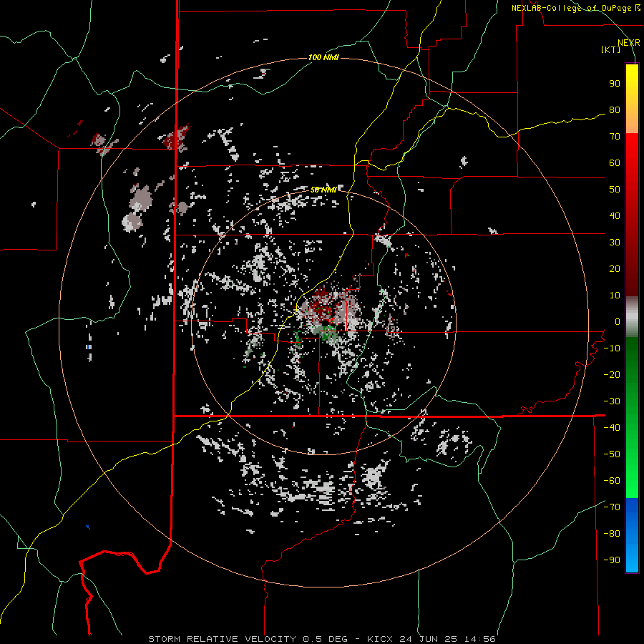Click the 90 knot label on color scale
Screen dimensions: 644x644
pyautogui.click(x=615, y=84)
